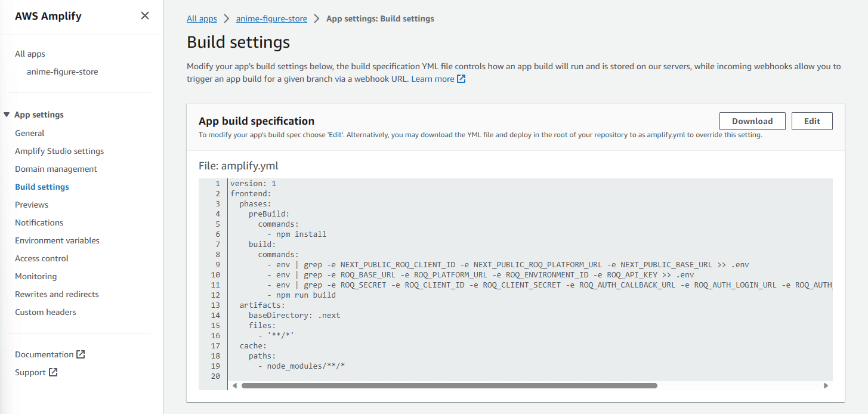Click the code viewer's right scroll arrow
Screen dimensions: 868x414
tap(826, 386)
